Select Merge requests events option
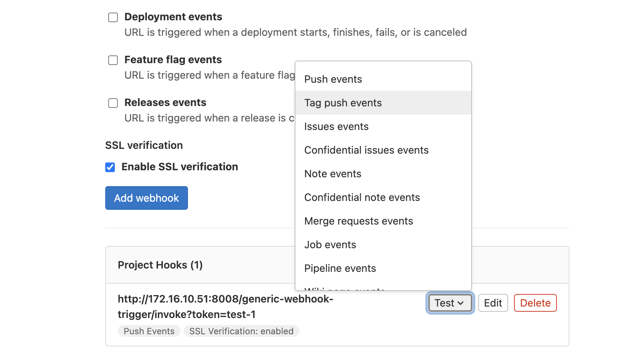Viewport: 644px width, 359px height. coord(359,221)
